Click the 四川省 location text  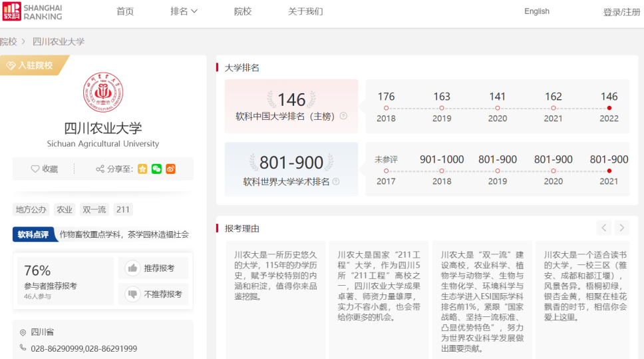43,332
